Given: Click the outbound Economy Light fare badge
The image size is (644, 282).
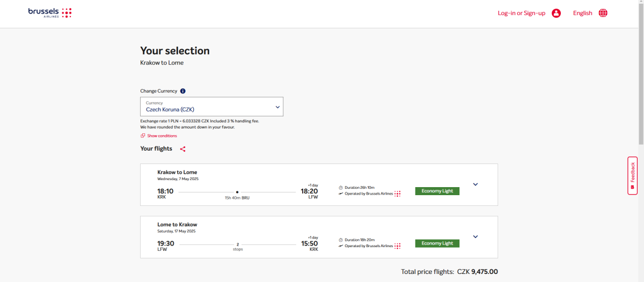Looking at the screenshot, I should (437, 191).
